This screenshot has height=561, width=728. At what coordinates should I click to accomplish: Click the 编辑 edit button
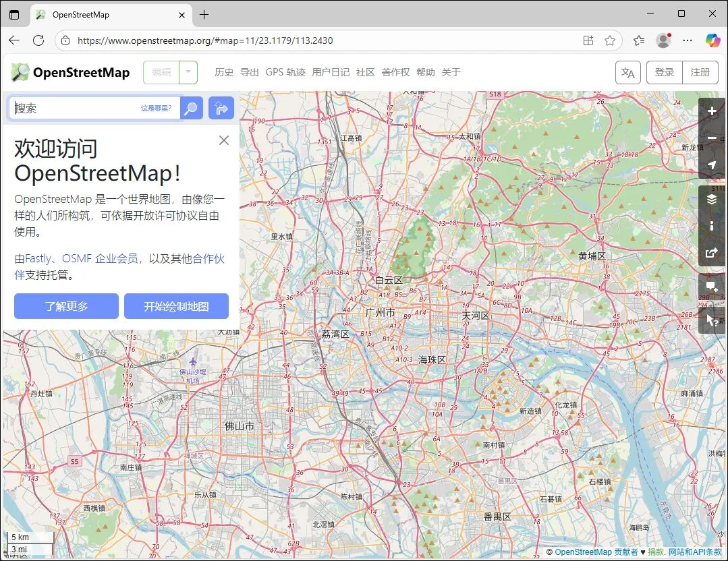(161, 72)
